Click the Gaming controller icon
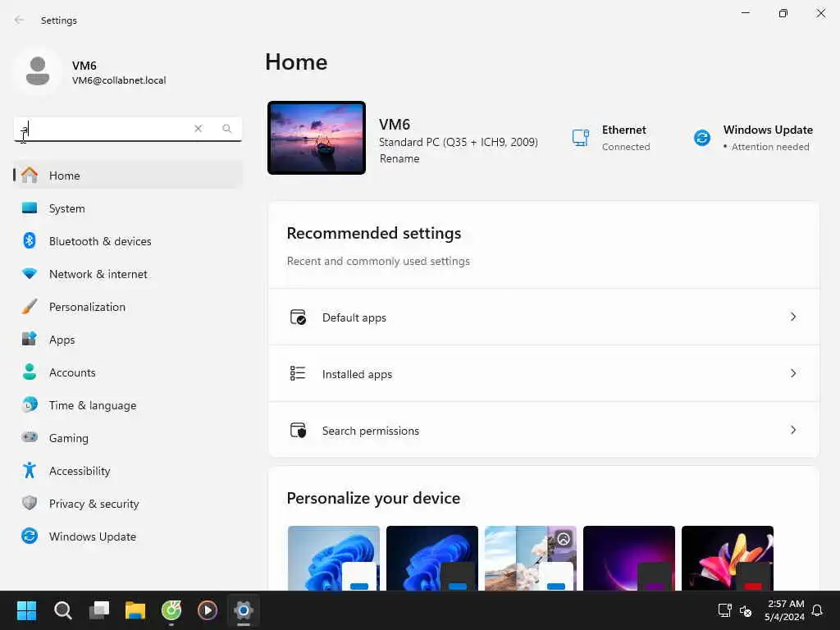 point(30,437)
